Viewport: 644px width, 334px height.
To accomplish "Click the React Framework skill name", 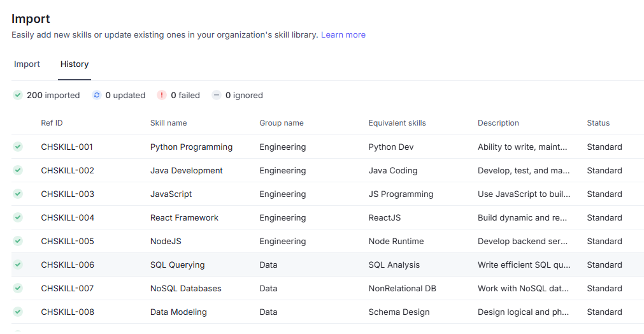I will (184, 217).
